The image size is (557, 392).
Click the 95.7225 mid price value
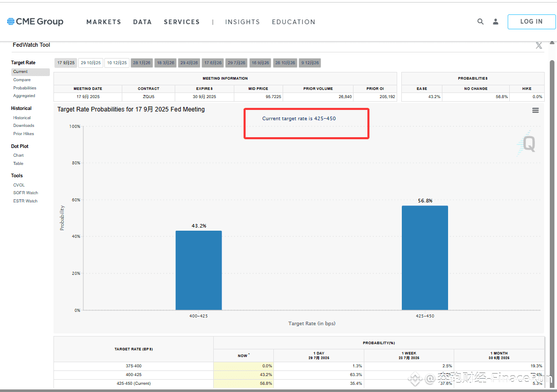273,97
